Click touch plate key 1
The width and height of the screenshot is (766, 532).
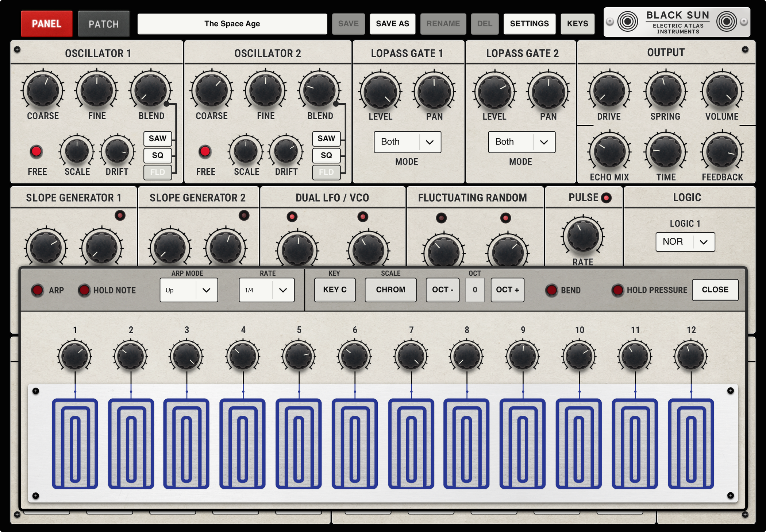[x=75, y=443]
